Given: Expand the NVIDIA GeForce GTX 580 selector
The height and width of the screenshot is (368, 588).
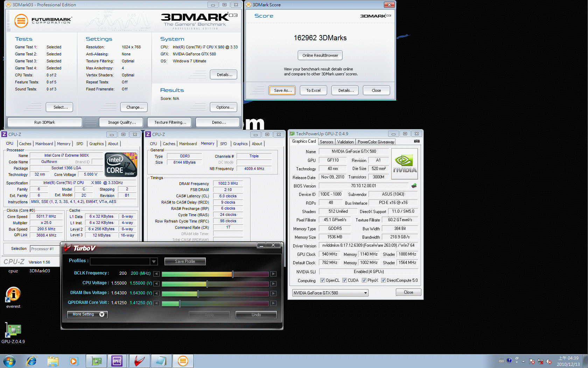Looking at the screenshot, I should pyautogui.click(x=365, y=293).
